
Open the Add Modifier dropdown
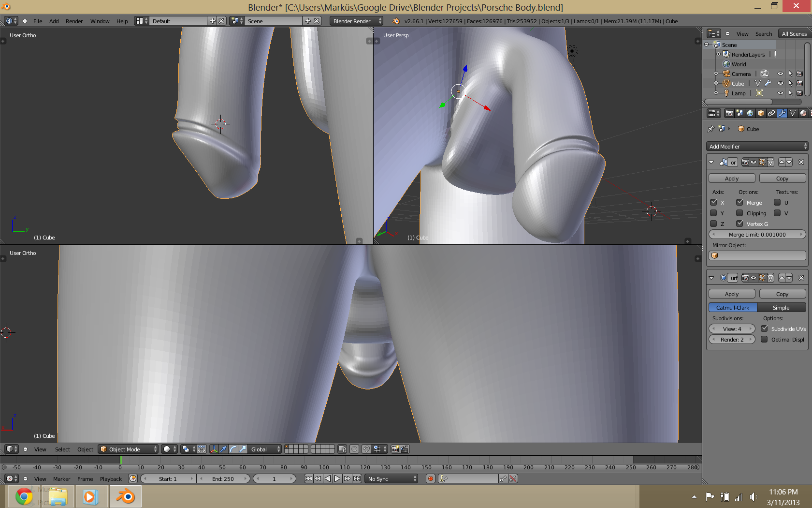tap(756, 147)
